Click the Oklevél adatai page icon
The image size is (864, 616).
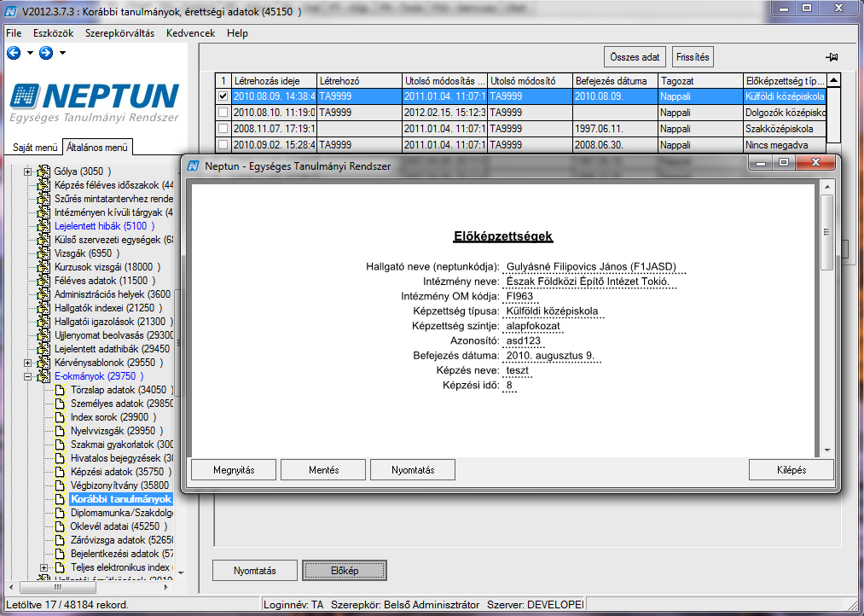[60, 526]
